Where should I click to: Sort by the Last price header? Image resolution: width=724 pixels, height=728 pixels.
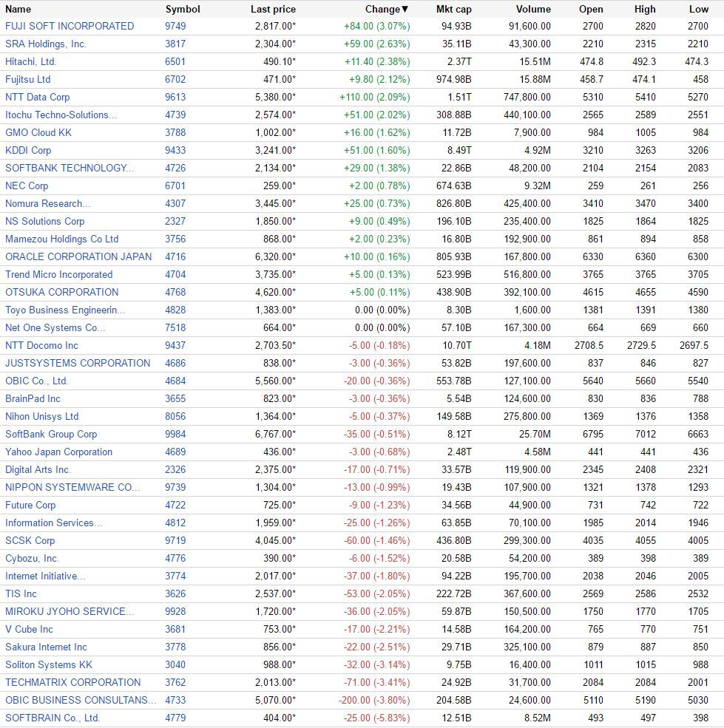point(273,10)
